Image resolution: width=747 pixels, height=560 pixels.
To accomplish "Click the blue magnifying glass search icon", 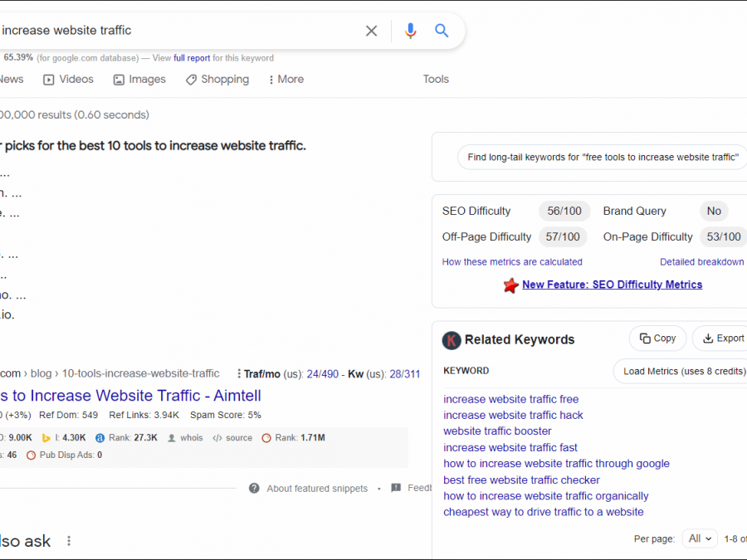I will point(442,31).
